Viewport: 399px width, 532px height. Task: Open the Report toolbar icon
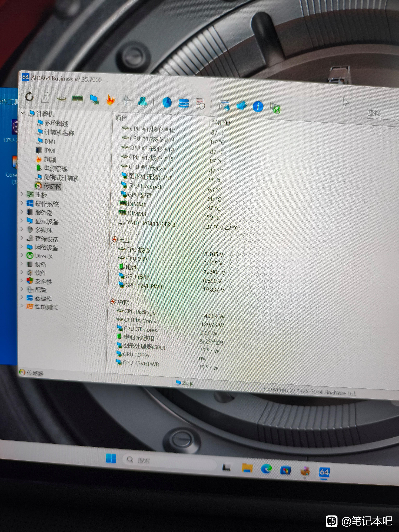click(45, 97)
